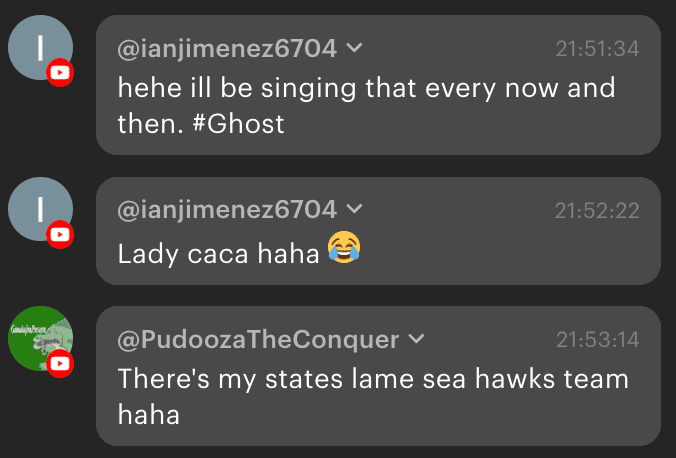Click the @PudoozaTheConquer username
This screenshot has width=676, height=458.
click(258, 339)
